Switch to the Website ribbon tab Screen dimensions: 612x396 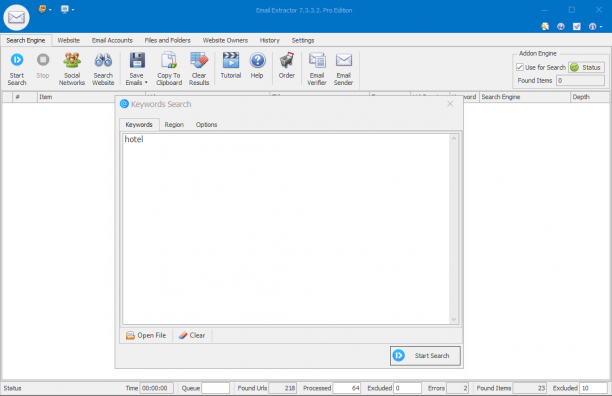pyautogui.click(x=69, y=40)
